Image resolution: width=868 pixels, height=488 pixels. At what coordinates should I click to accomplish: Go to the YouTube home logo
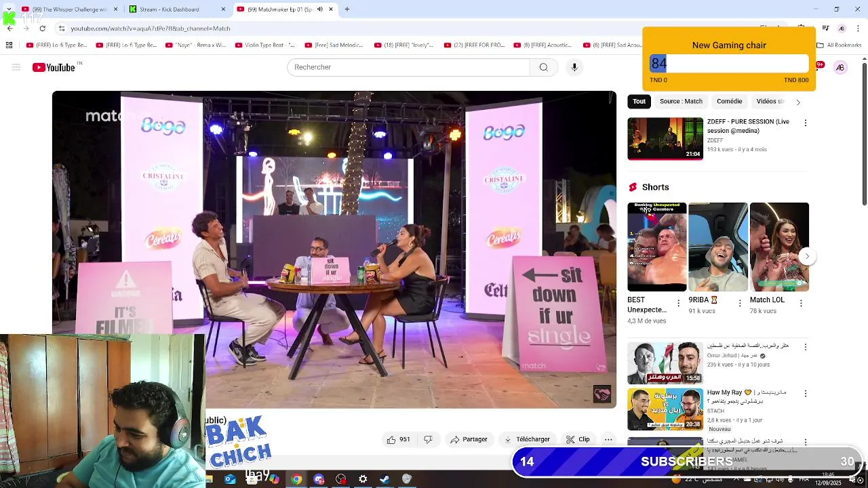[54, 67]
